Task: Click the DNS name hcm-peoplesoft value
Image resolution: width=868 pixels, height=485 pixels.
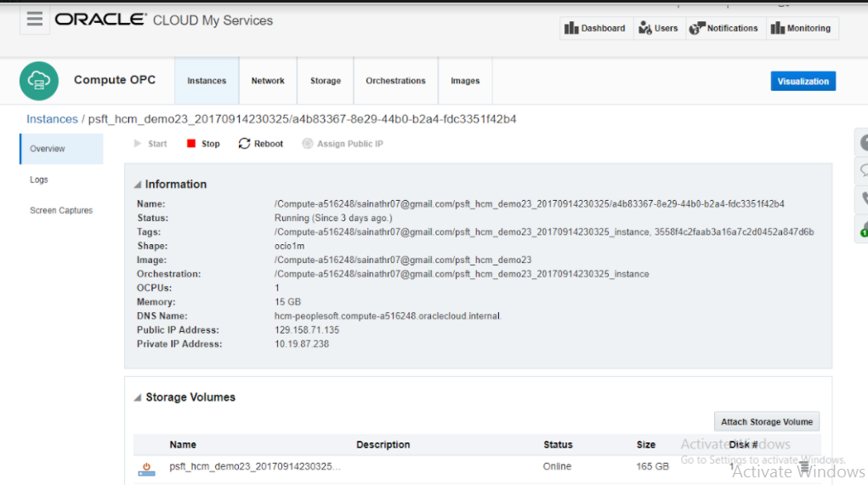Action: (388, 316)
